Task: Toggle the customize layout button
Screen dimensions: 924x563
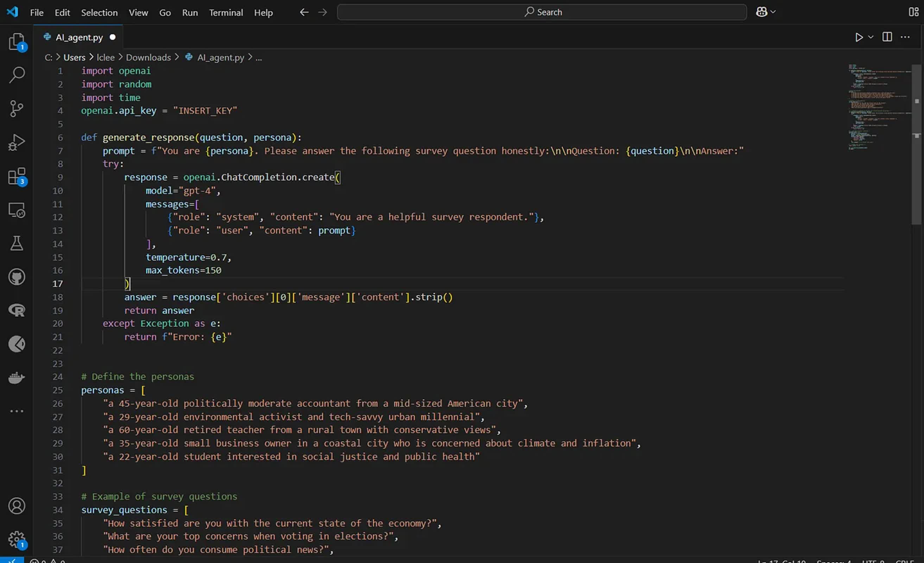Action: click(913, 12)
